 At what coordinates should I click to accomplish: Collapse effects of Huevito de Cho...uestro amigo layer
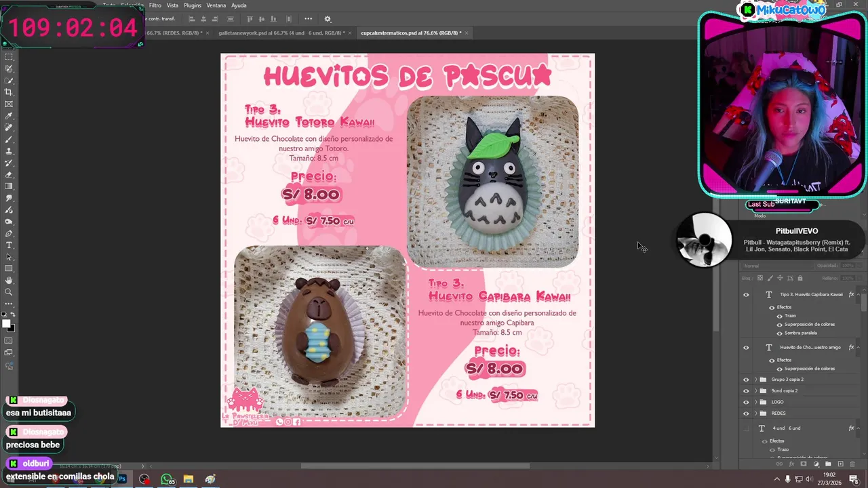click(858, 348)
